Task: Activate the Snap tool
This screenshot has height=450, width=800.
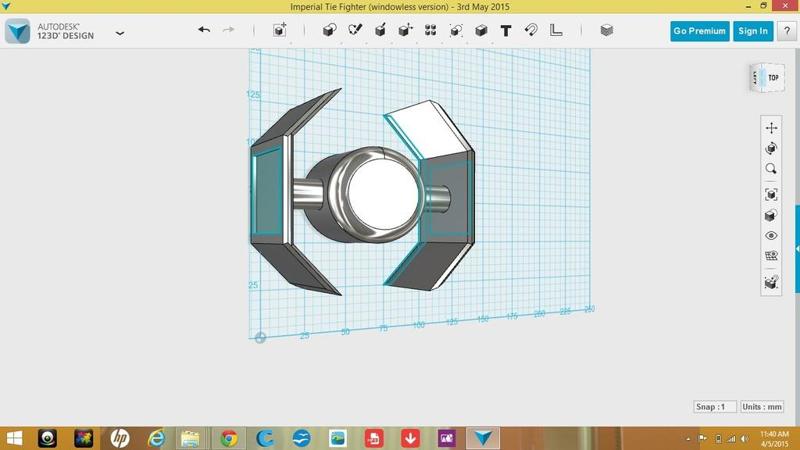Action: 531,30
